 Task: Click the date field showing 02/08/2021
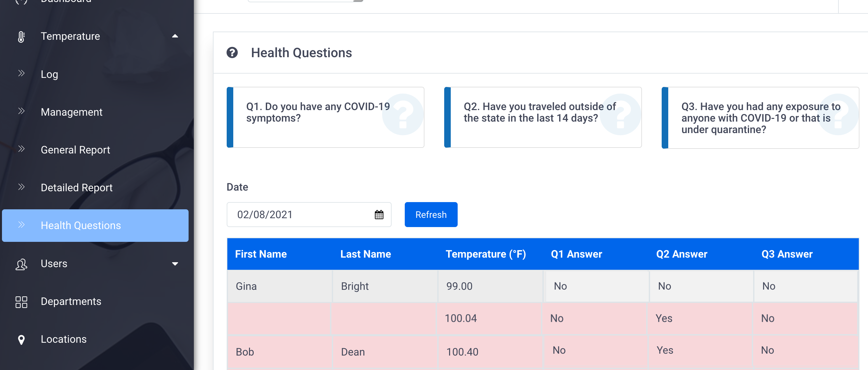pos(309,215)
